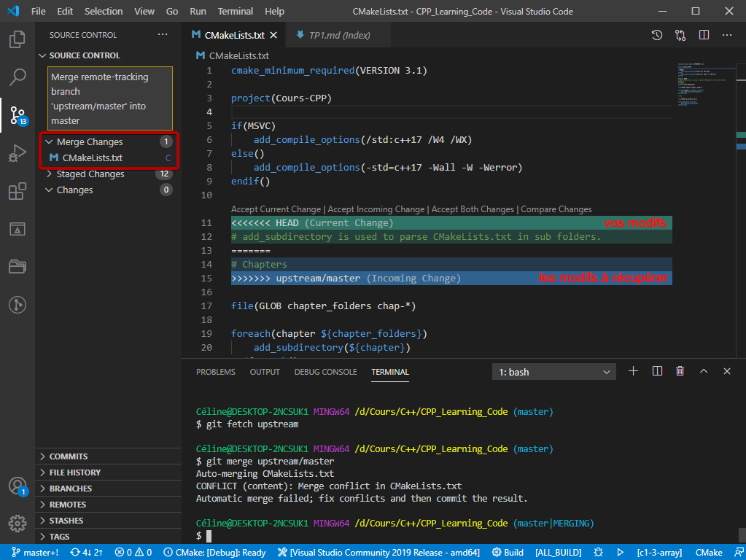Viewport: 746px width, 560px height.
Task: Click Compare Changes link
Action: click(556, 209)
